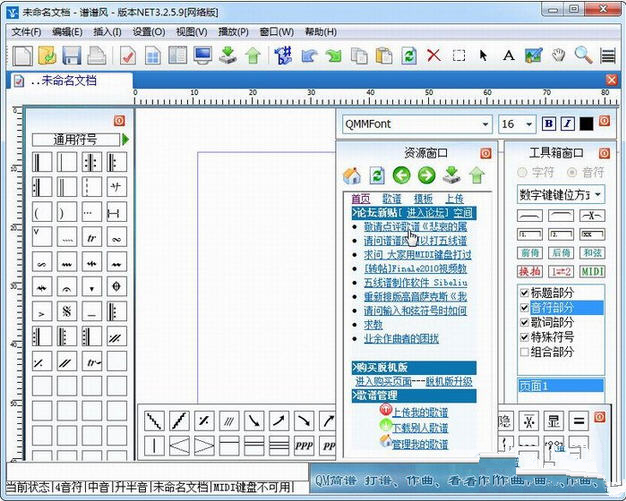Image resolution: width=626 pixels, height=501 pixels.
Task: Click the green back arrow in 资源窗口
Action: pos(401,176)
